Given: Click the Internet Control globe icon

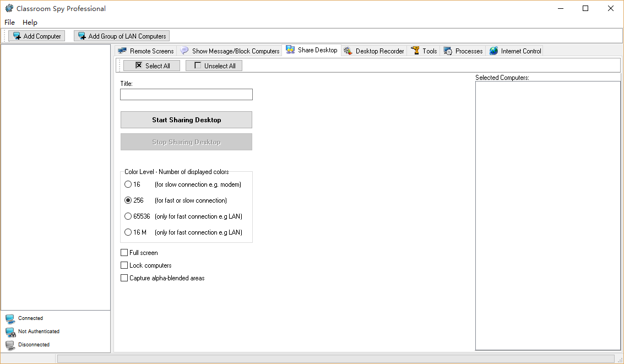Looking at the screenshot, I should coord(493,51).
